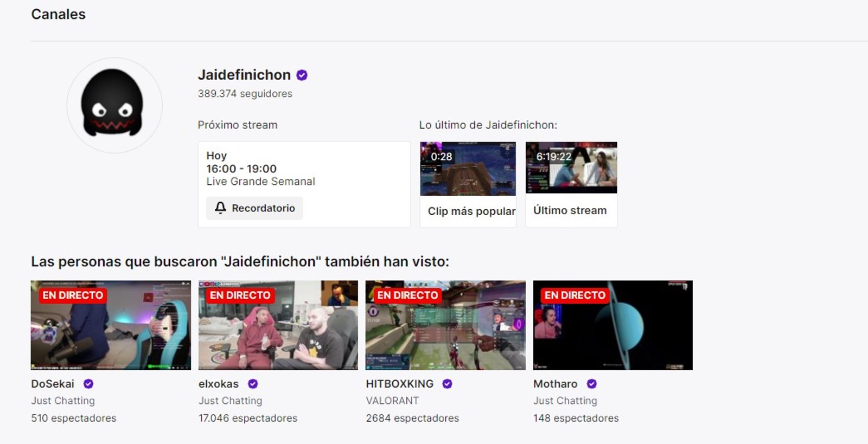Screen dimensions: 868x444
Task: Click the 'Hoy' text in the schedule card
Action: click(216, 156)
